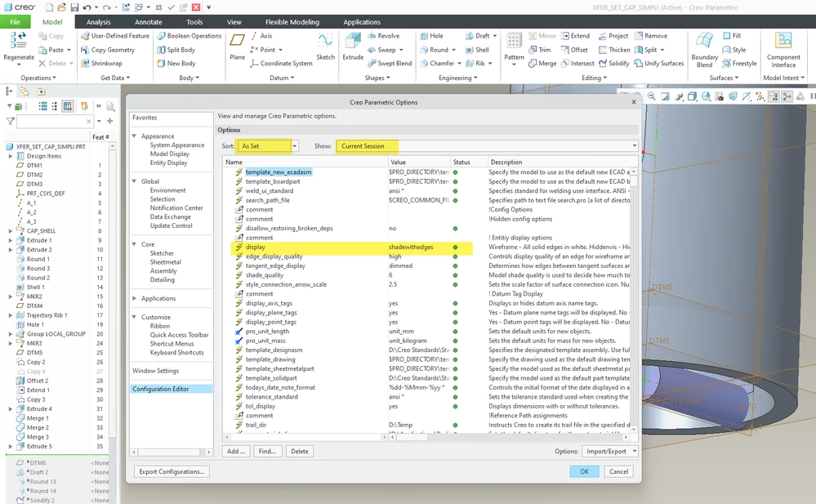Click the model tree search field
The width and height of the screenshot is (816, 504).
[52, 122]
